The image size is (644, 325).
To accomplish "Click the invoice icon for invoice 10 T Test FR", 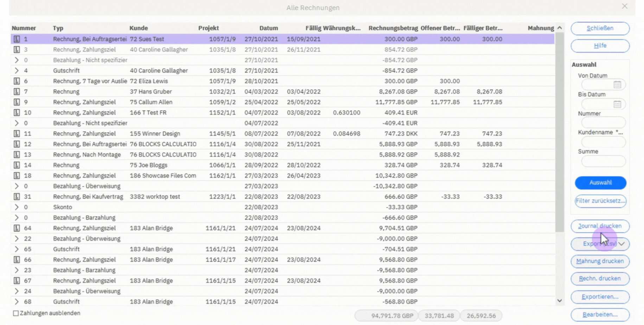I will [16, 113].
